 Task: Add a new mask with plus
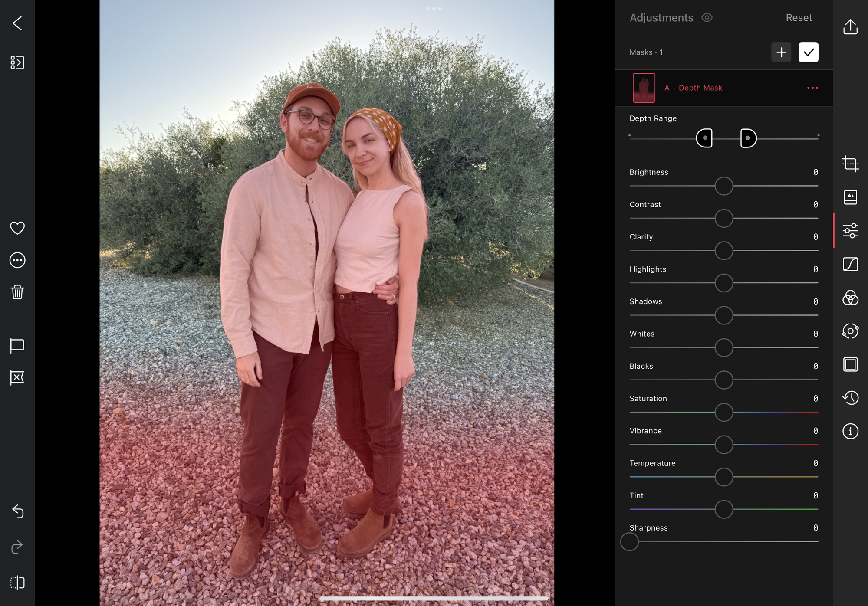(781, 52)
